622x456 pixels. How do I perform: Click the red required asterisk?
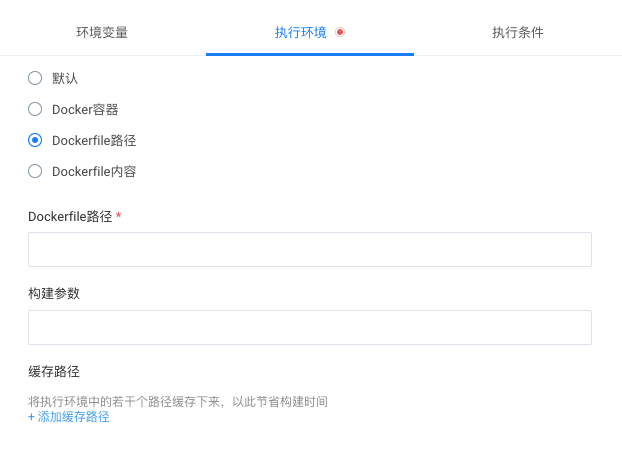click(119, 216)
